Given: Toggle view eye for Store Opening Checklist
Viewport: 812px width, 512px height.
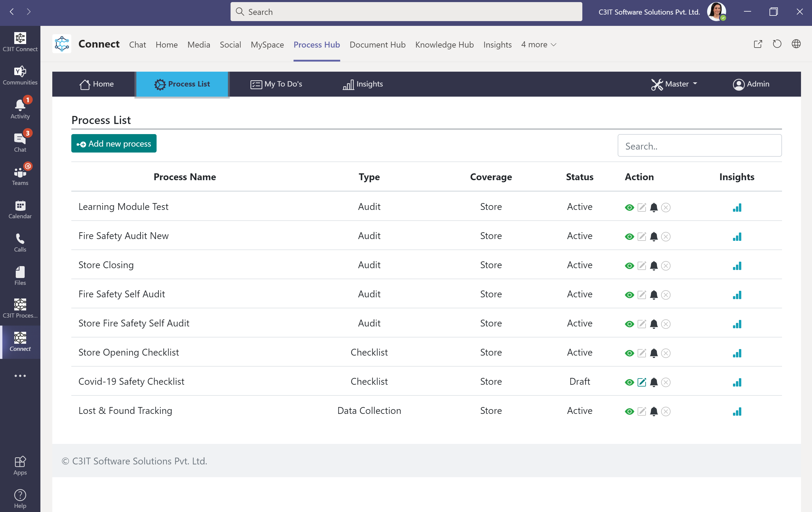Looking at the screenshot, I should click(629, 353).
